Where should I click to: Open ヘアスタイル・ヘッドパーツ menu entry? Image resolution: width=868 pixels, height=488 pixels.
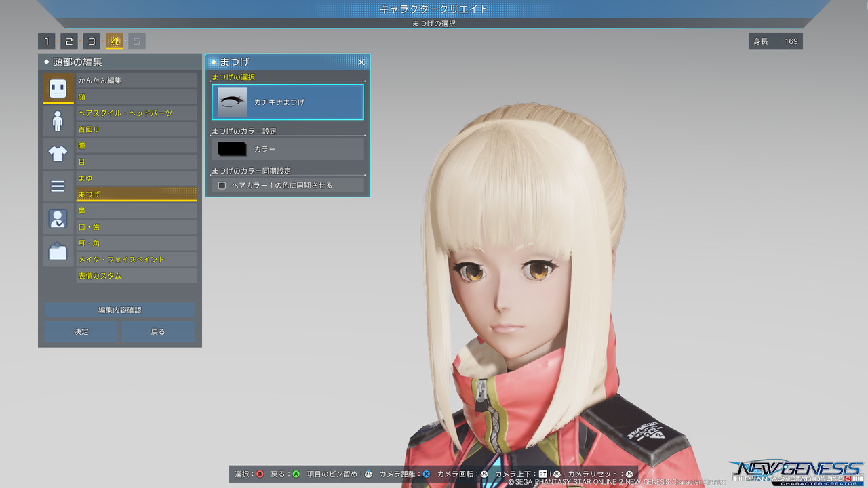pyautogui.click(x=136, y=113)
